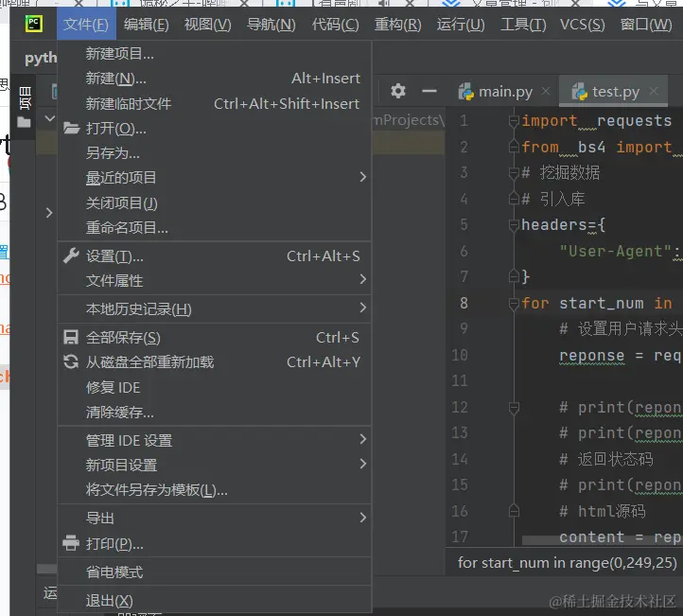Switch to the main.py tab
Viewport: 683px width, 616px height.
[x=505, y=92]
